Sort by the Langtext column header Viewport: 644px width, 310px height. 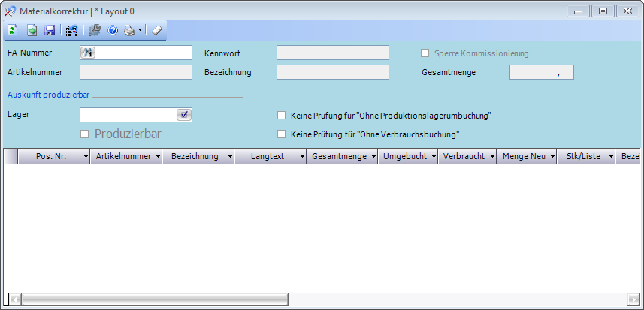click(x=267, y=156)
